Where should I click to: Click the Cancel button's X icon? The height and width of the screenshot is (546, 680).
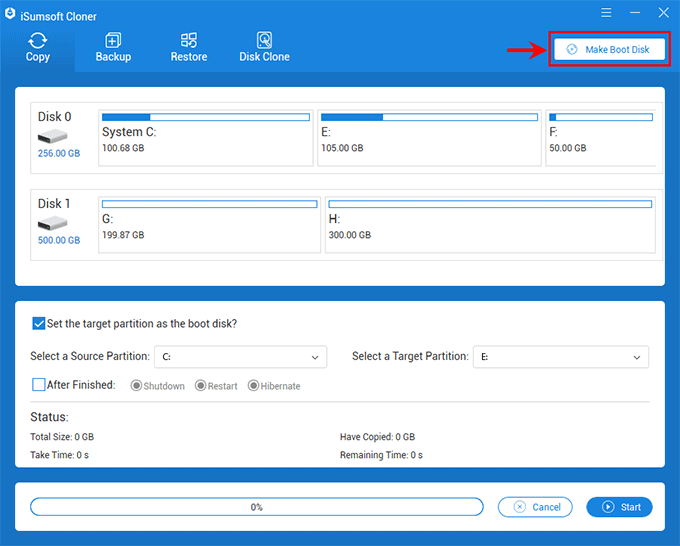coord(520,507)
